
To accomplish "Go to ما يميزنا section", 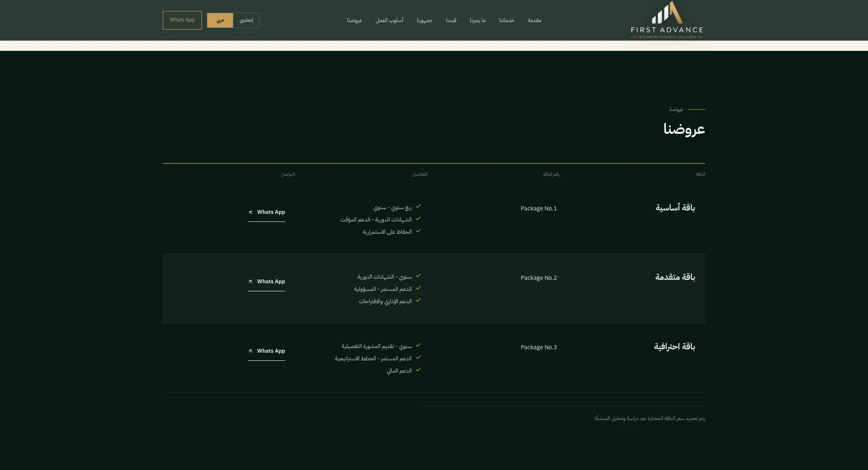I will pyautogui.click(x=478, y=20).
